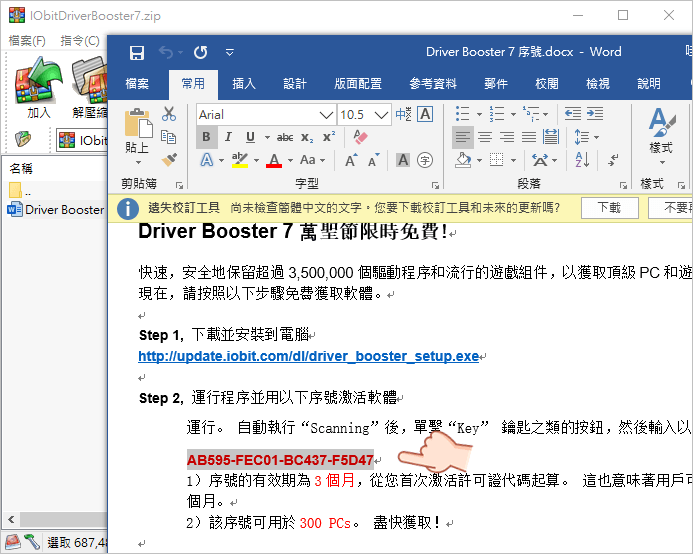Open font color dropdown arrow
This screenshot has height=554, width=693.
pos(290,160)
